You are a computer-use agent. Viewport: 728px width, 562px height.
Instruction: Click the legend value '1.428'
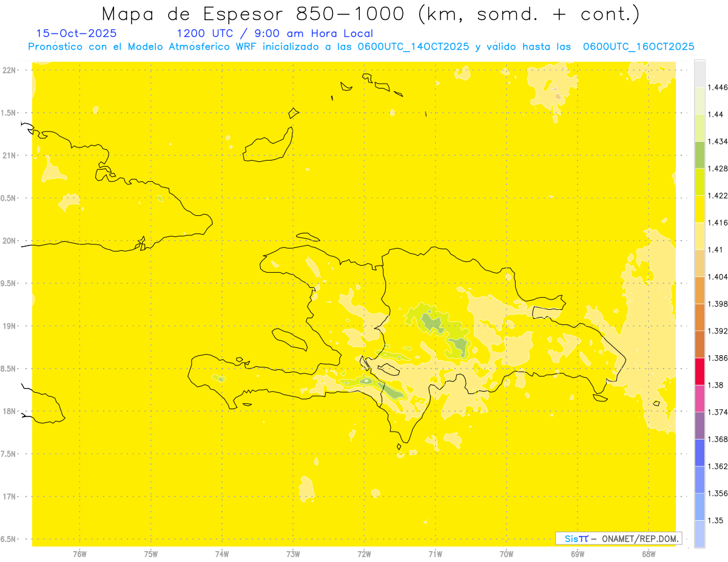click(718, 169)
